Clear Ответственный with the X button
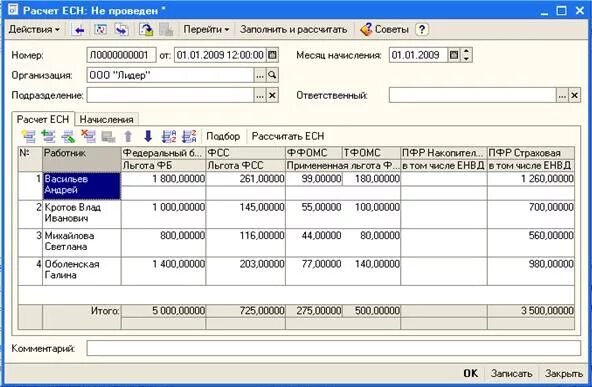592x387 pixels. click(574, 95)
